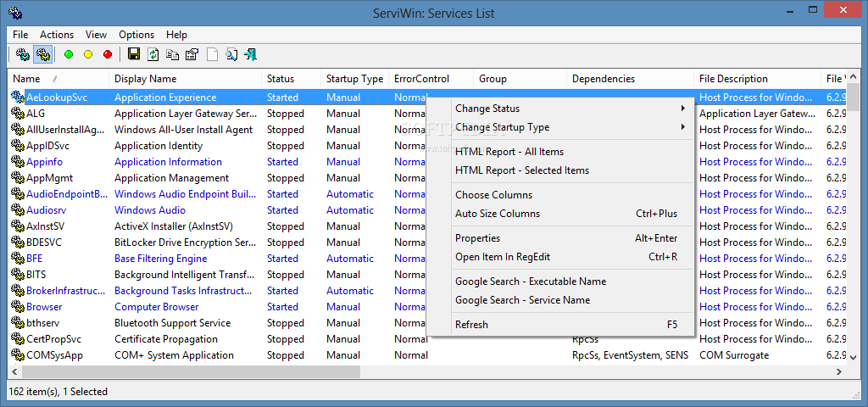
Task: Sort by the ErrorControl column header
Action: [x=431, y=79]
